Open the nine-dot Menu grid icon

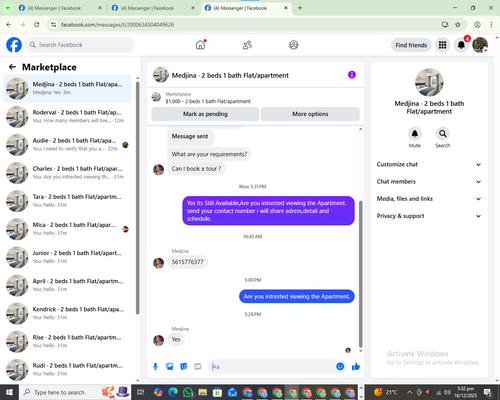pyautogui.click(x=442, y=45)
